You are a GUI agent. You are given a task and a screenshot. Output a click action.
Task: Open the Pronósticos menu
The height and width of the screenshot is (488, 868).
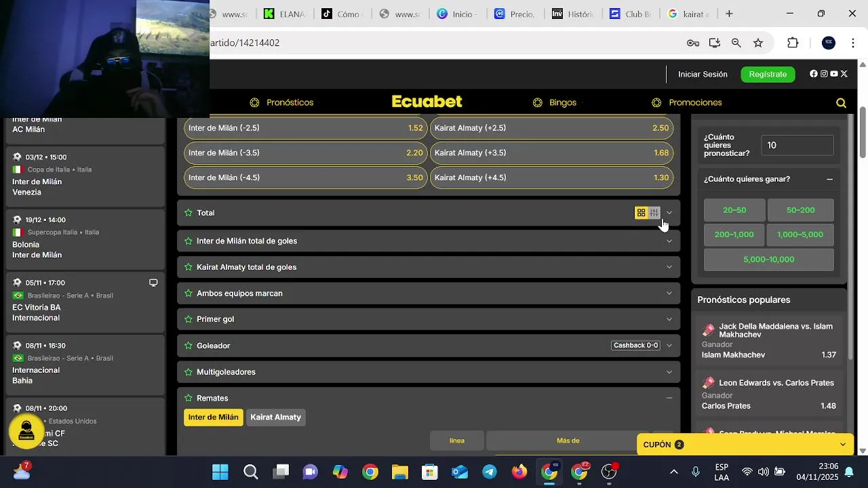click(281, 103)
